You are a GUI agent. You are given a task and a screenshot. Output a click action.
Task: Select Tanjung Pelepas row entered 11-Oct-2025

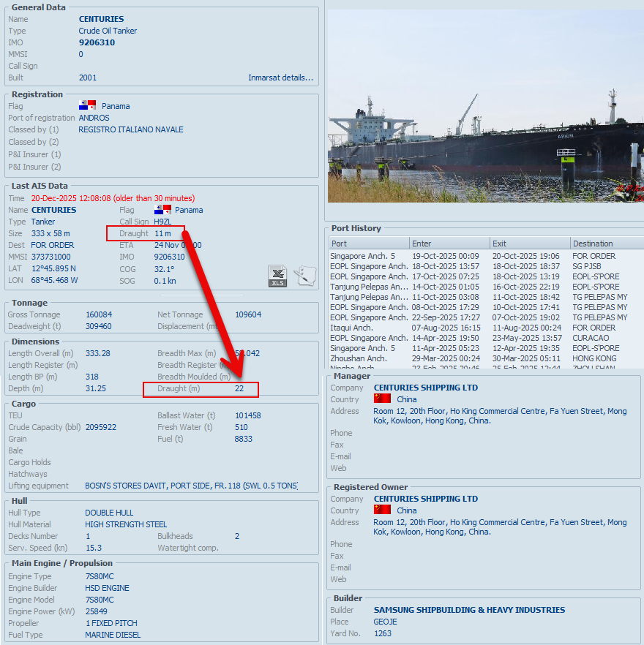[486, 297]
